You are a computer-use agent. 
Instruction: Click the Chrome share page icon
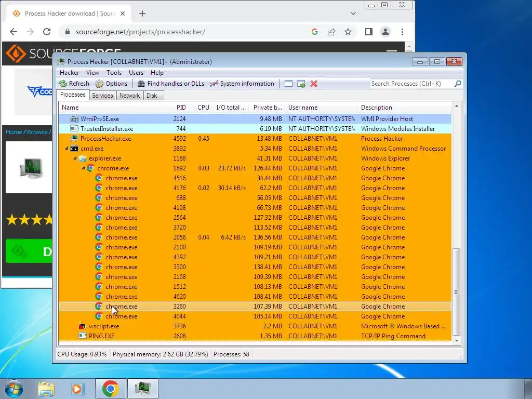(331, 32)
